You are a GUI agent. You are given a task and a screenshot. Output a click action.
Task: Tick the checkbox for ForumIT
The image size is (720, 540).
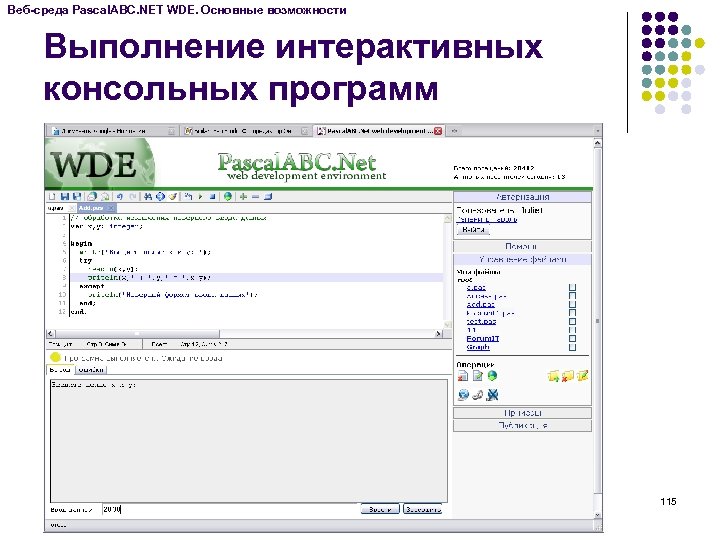point(573,338)
